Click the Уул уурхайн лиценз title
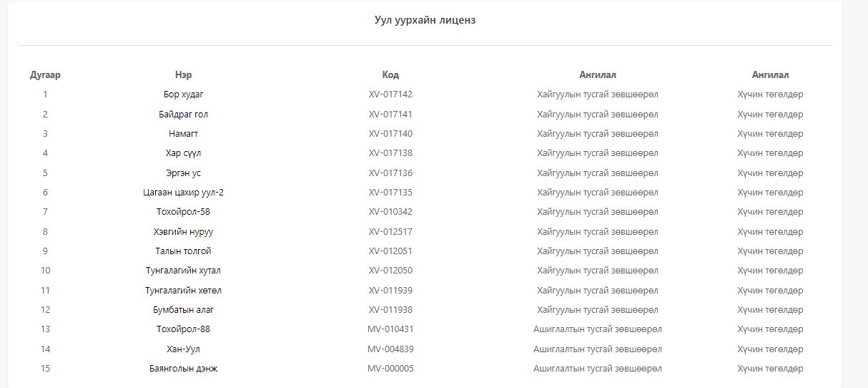This screenshot has height=388, width=868. 425,20
